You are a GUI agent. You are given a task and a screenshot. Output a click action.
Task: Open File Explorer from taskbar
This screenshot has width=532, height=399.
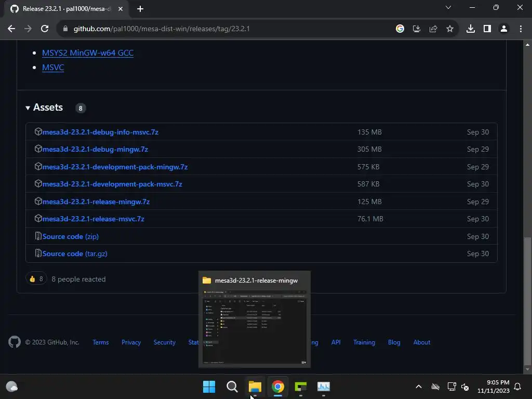point(255,387)
